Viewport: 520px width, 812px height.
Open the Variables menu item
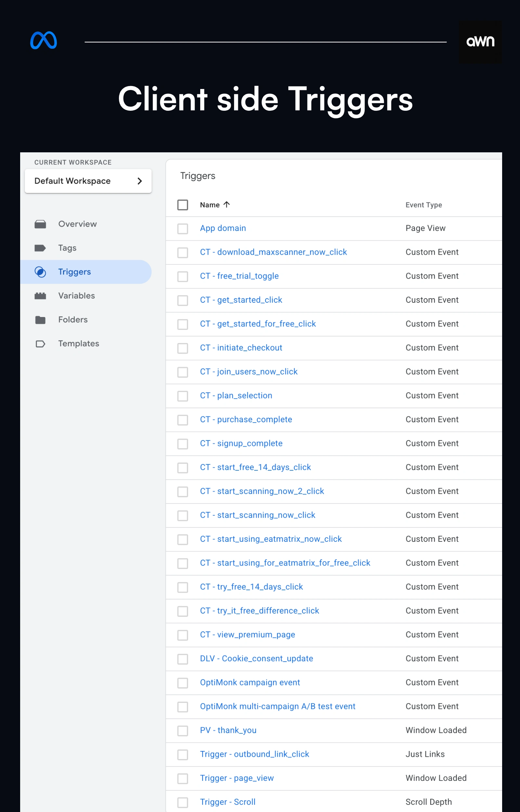click(x=76, y=296)
